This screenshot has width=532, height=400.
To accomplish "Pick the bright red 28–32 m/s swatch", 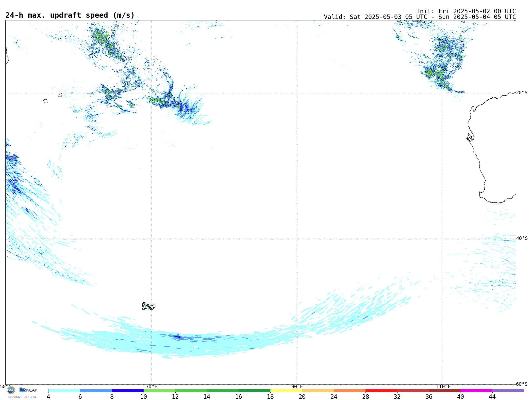I will (x=382, y=391).
